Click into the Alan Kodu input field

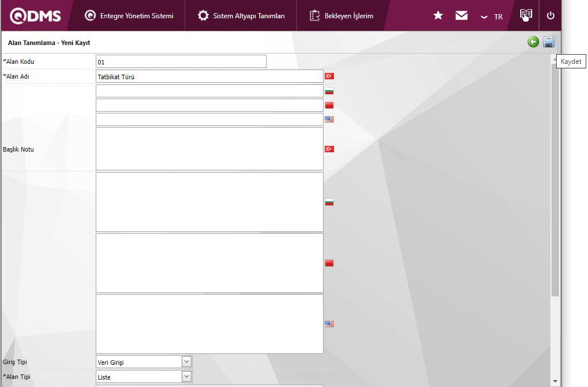point(181,62)
